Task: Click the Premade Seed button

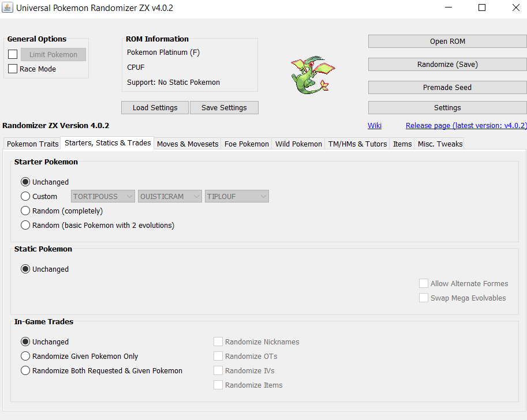Action: pyautogui.click(x=447, y=87)
